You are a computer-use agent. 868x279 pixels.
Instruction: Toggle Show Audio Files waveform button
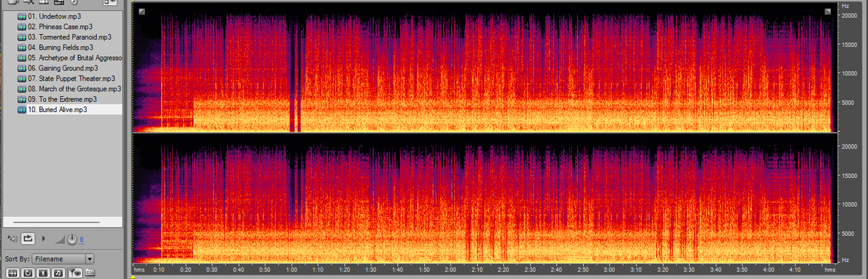[x=12, y=273]
